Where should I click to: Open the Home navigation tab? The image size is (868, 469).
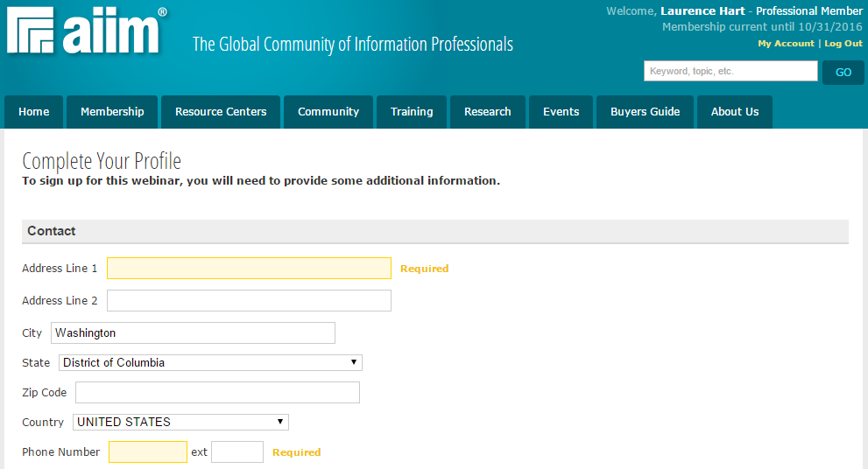point(34,112)
